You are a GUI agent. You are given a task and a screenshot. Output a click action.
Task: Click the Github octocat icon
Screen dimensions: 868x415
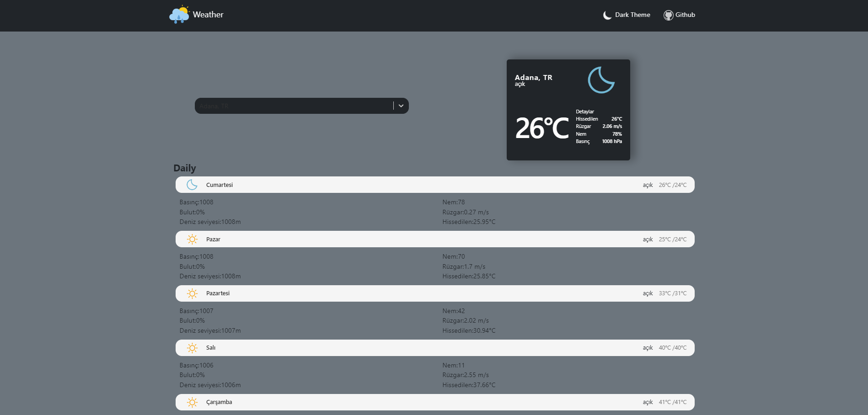click(668, 15)
